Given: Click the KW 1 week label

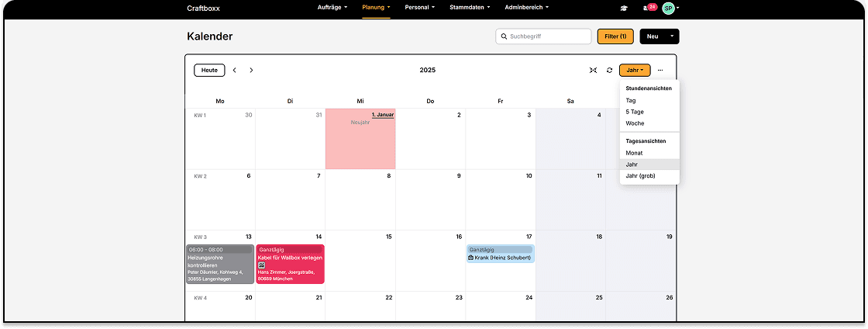Looking at the screenshot, I should tap(200, 115).
